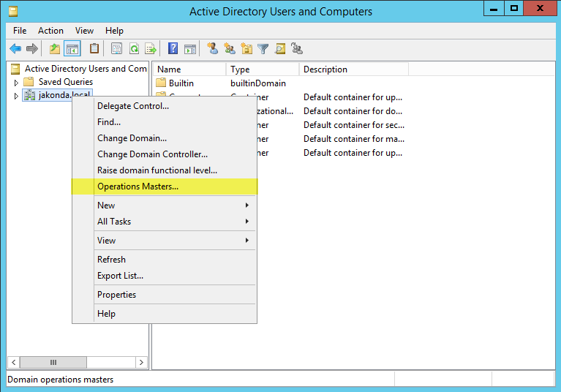Expand the jakonda.local domain node
The image size is (561, 392).
(x=16, y=97)
